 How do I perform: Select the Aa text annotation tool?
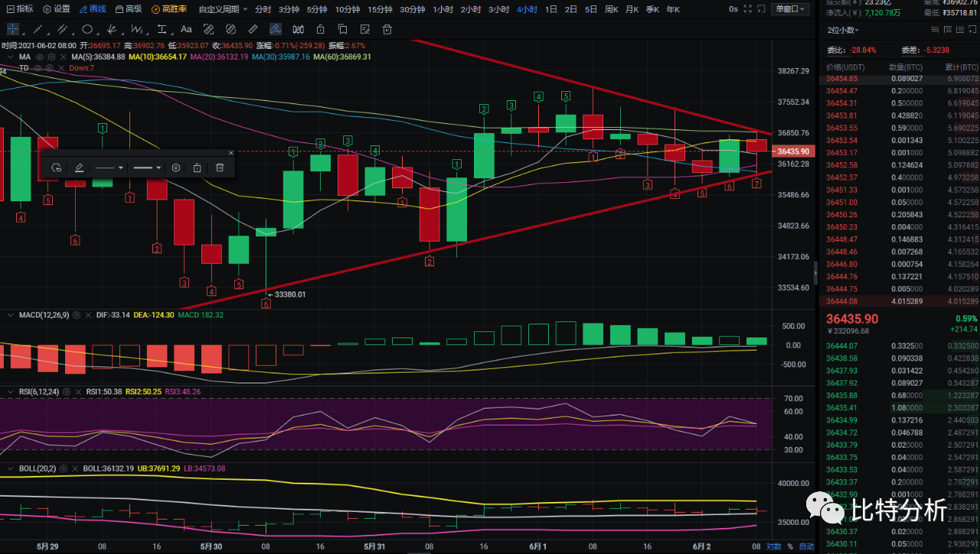coord(186,30)
